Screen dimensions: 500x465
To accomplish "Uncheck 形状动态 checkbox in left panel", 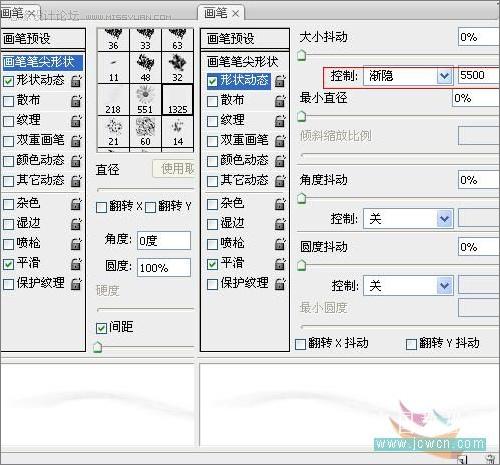I will tap(8, 81).
